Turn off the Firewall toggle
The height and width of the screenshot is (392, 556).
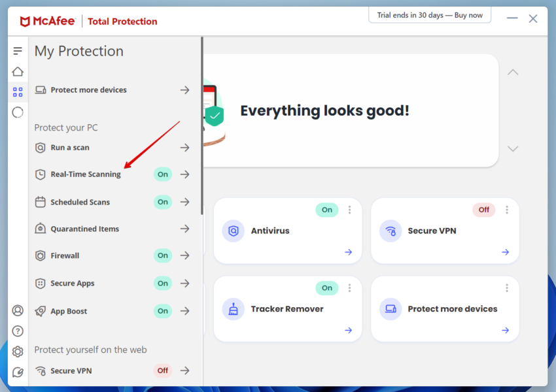tap(162, 255)
